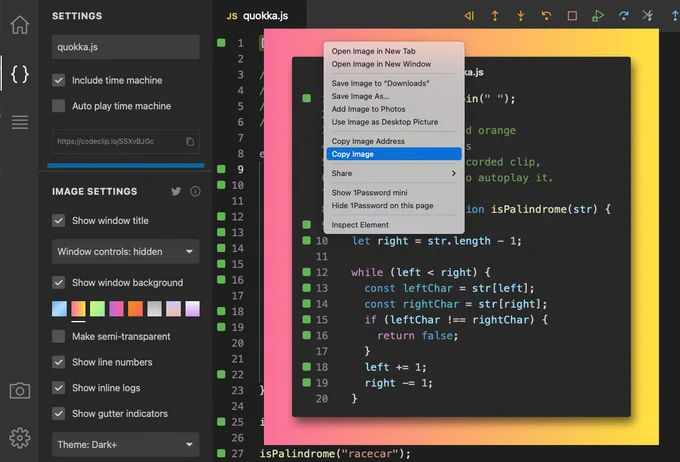
Task: Click the blue step over arrow icon
Action: pos(624,16)
